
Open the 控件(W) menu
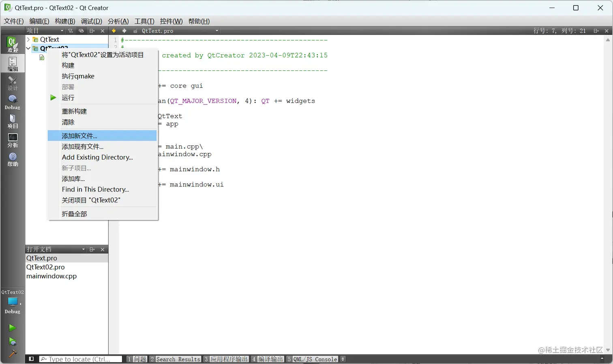(x=171, y=21)
